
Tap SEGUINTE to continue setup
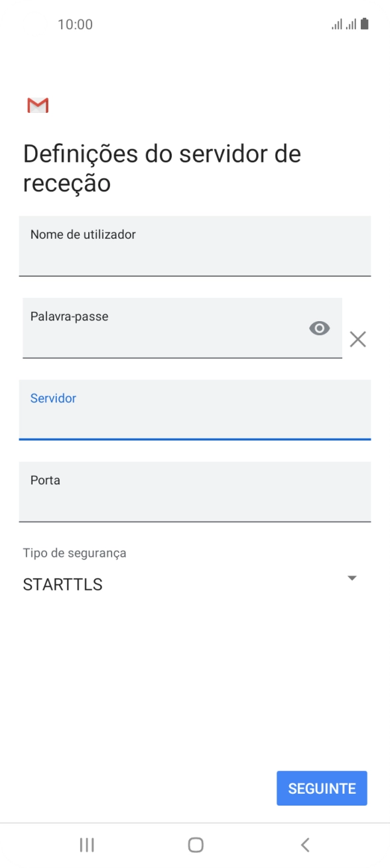pos(322,788)
